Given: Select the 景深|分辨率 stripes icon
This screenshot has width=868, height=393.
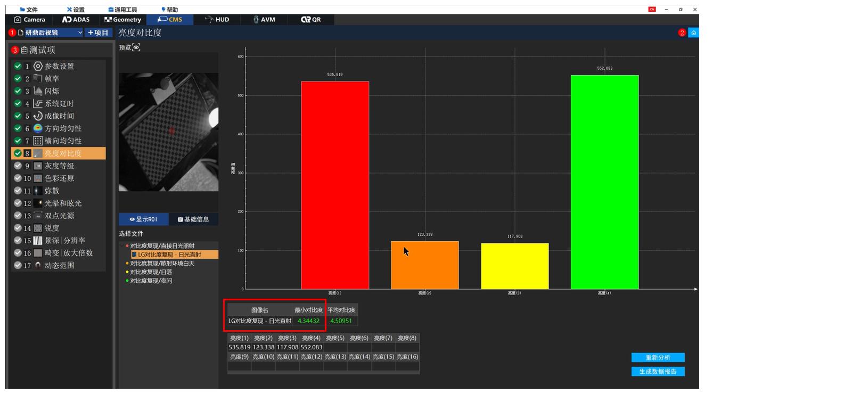Looking at the screenshot, I should 38,241.
